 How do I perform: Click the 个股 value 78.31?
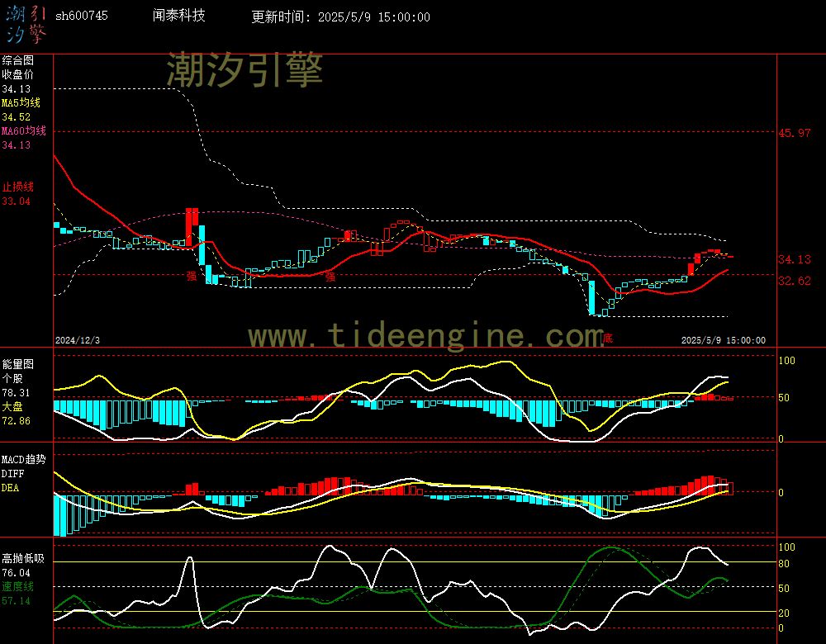17,393
